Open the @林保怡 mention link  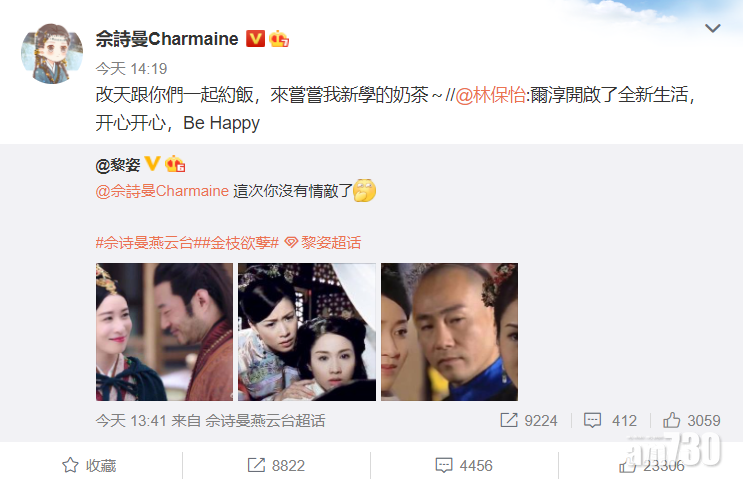pos(490,95)
